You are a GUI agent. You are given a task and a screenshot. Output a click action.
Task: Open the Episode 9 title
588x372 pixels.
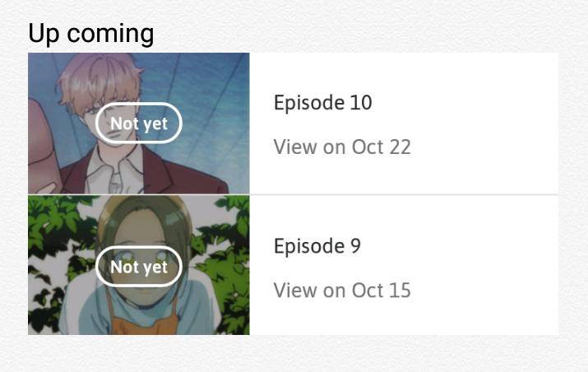[317, 246]
